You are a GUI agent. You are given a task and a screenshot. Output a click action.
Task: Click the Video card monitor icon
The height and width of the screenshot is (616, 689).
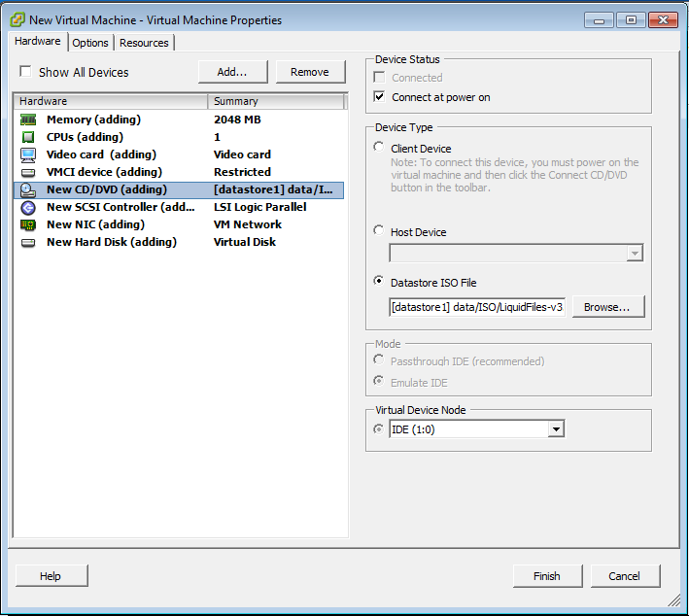[28, 154]
